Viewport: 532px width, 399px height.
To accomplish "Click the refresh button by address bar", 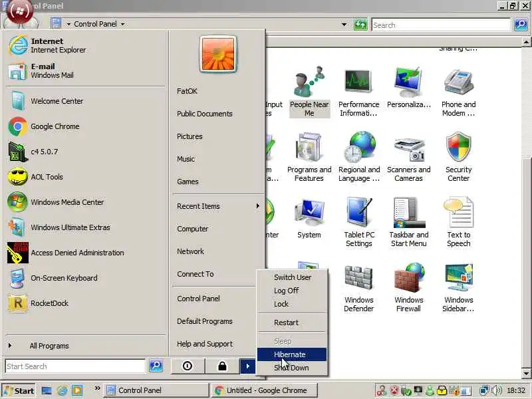I will (x=360, y=25).
